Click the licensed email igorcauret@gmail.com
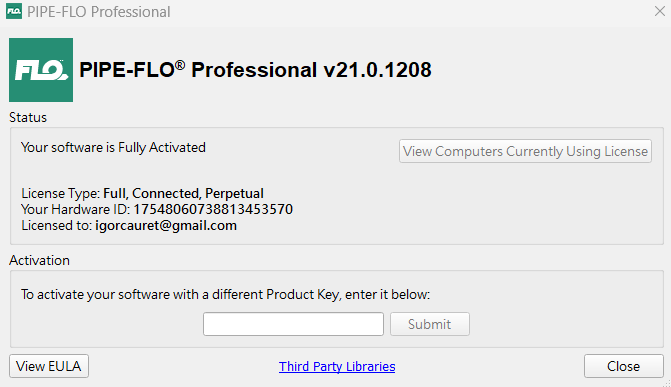 pyautogui.click(x=166, y=226)
